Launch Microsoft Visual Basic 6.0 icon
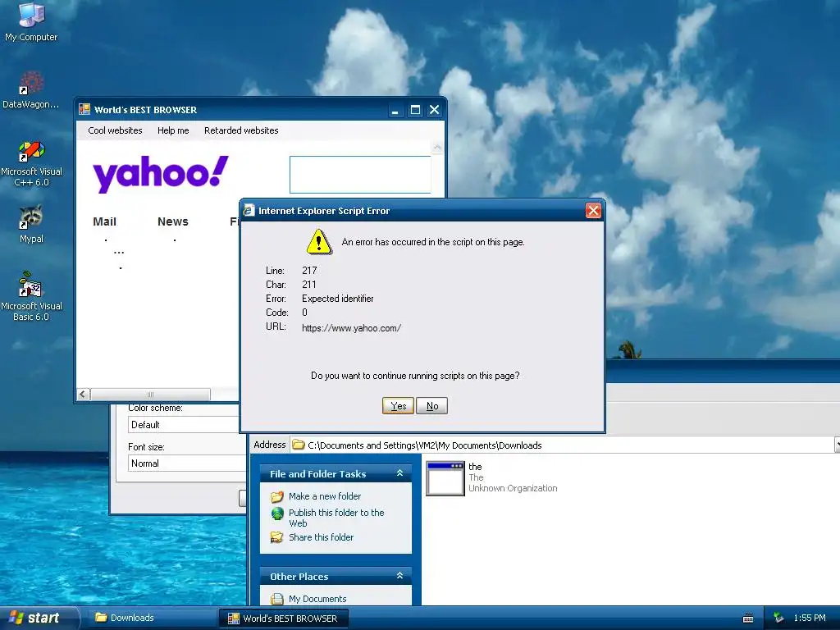 (31, 295)
